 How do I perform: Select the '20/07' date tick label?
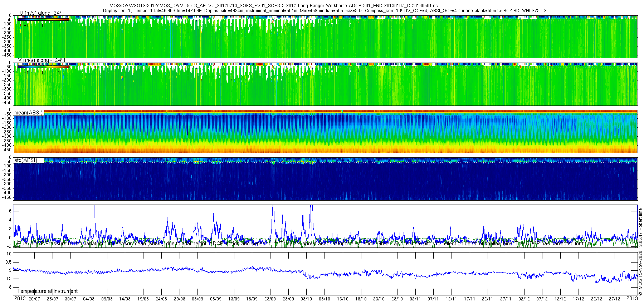34,299
